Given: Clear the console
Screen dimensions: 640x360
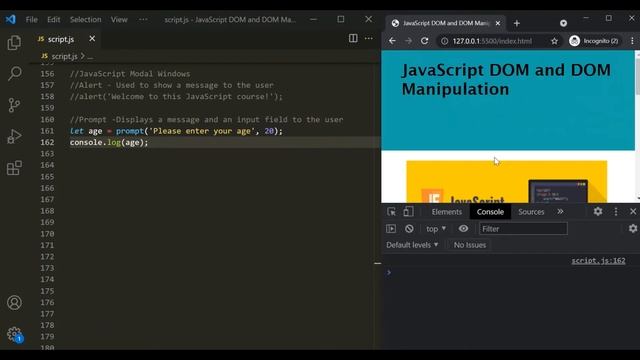Looking at the screenshot, I should [x=409, y=229].
